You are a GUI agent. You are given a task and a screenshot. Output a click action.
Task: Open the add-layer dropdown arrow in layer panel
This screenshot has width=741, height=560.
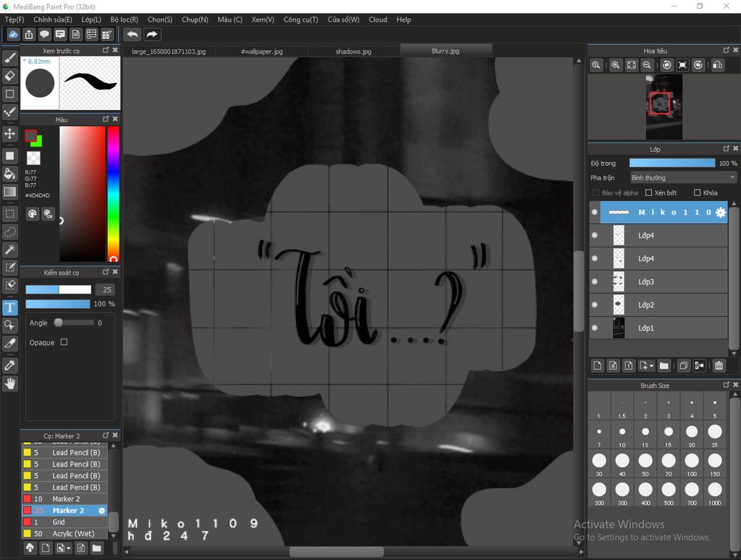pyautogui.click(x=652, y=366)
